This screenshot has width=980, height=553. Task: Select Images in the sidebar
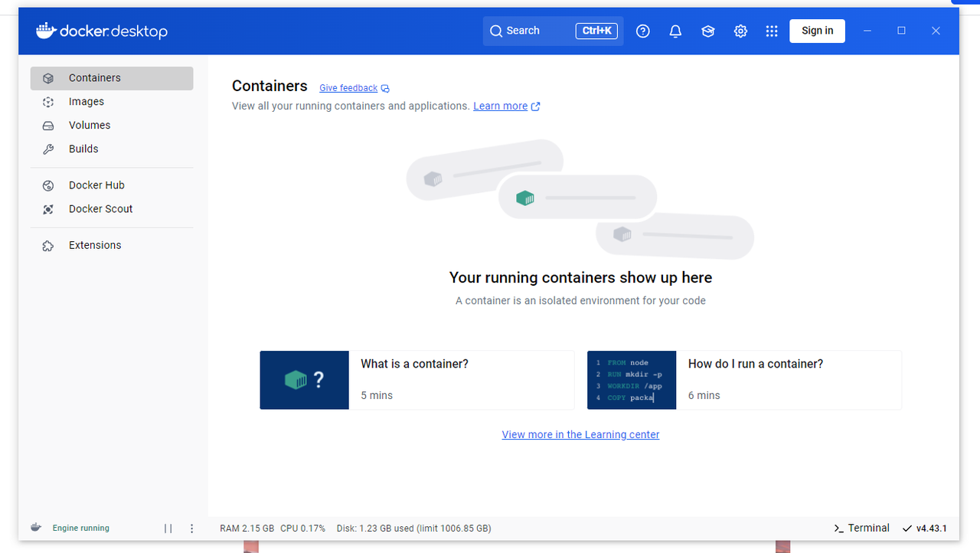tap(87, 102)
